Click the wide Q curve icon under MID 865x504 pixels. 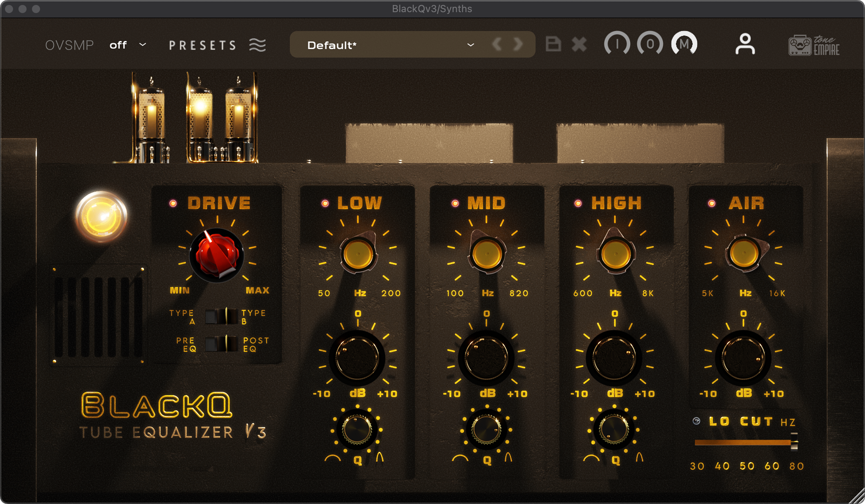click(x=460, y=458)
